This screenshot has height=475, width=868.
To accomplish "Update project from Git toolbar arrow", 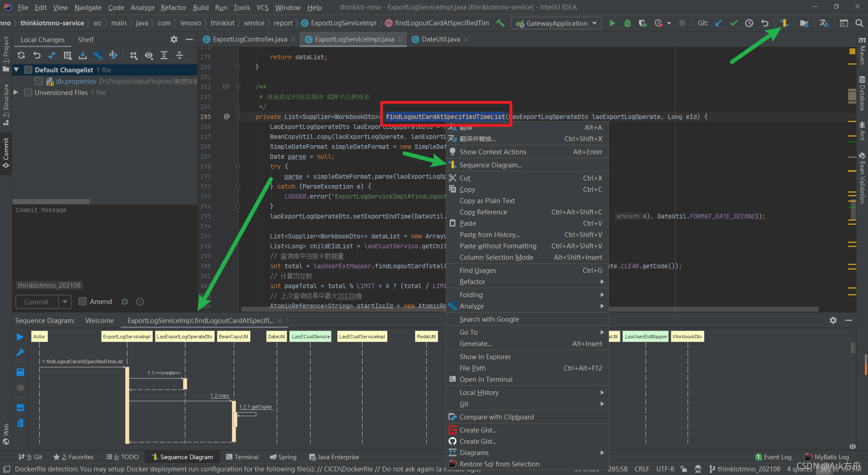I will (x=718, y=23).
